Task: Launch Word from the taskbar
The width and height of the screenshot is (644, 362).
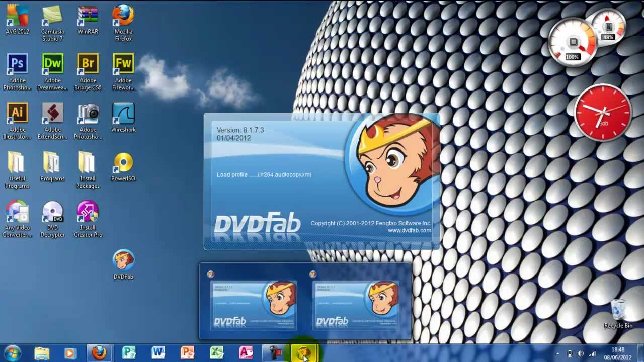Action: pyautogui.click(x=158, y=353)
